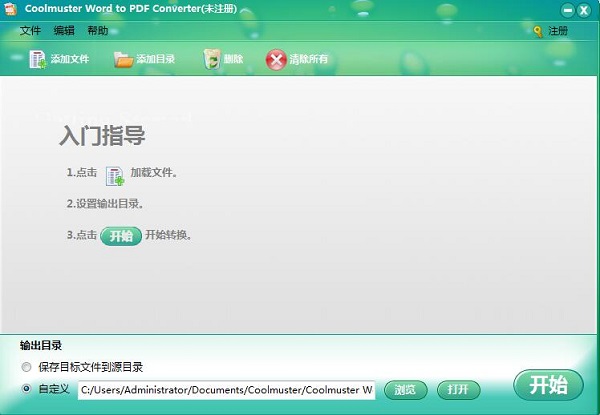Click the key icon next to 注册

point(538,31)
